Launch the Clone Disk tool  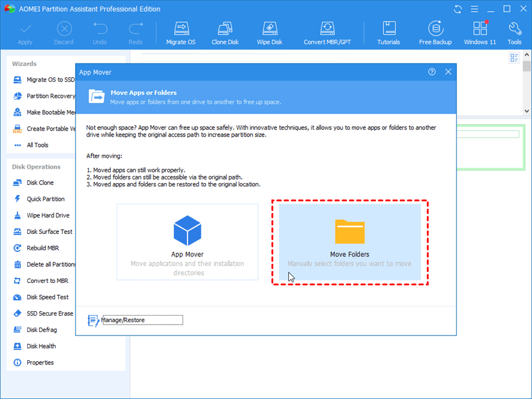[225, 34]
